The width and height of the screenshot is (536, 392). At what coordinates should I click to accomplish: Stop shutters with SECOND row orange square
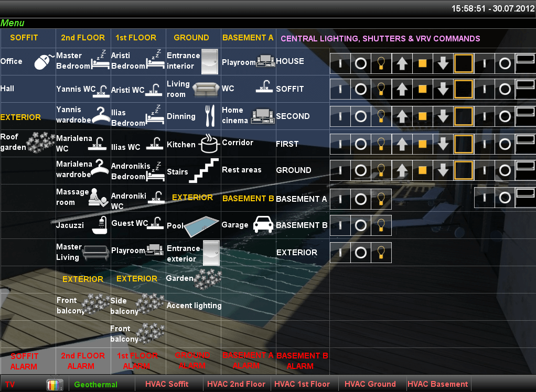pyautogui.click(x=422, y=116)
